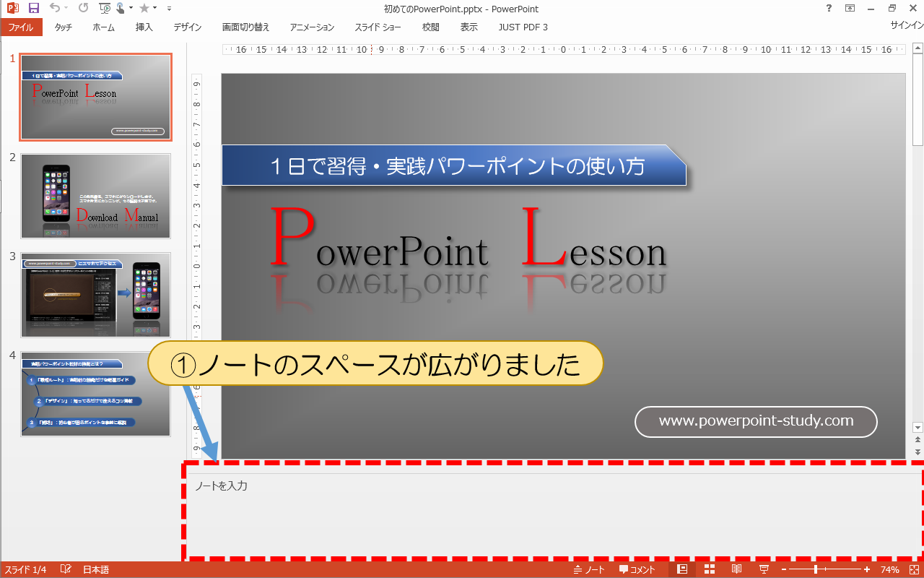This screenshot has width=924, height=578.
Task: Select slide 3 thumbnail
Action: point(96,295)
